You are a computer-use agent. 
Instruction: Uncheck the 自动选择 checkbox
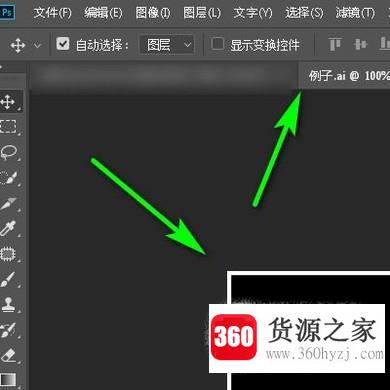63,44
